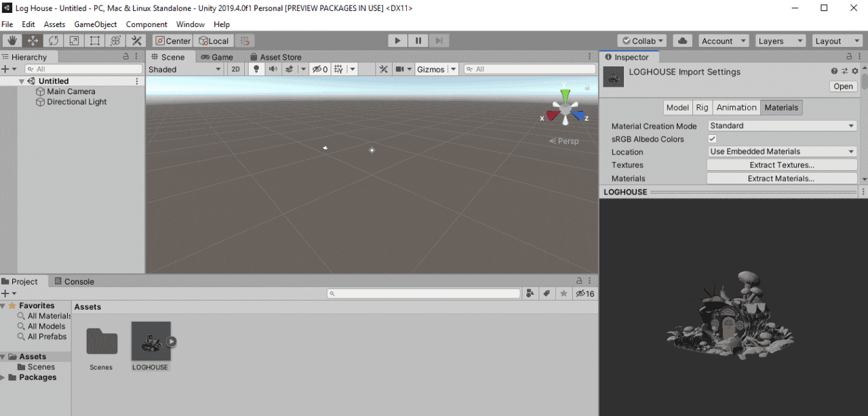This screenshot has height=416, width=868.
Task: Uncheck the sRGB Albedo Colors checkbox
Action: [712, 139]
